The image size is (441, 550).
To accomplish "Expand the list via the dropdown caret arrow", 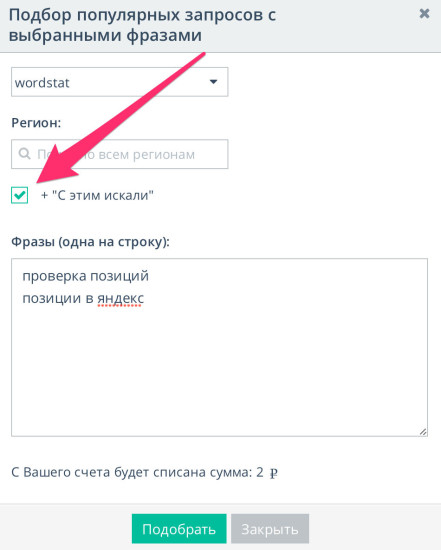I will tap(213, 82).
